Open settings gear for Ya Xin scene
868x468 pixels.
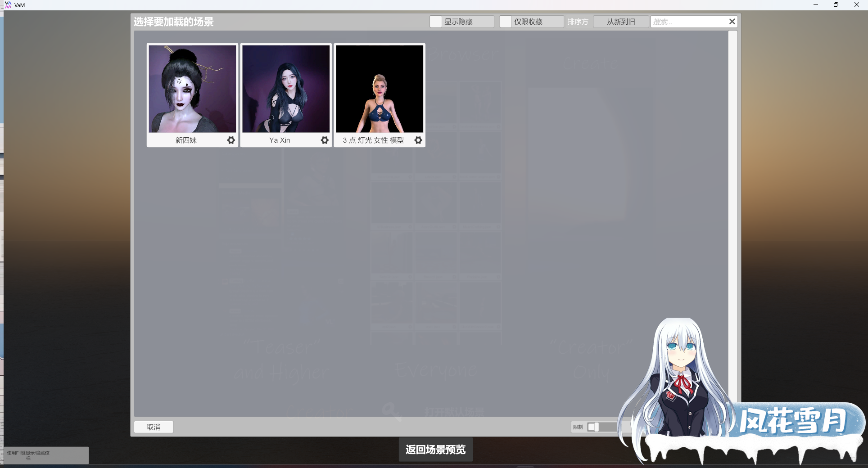325,140
